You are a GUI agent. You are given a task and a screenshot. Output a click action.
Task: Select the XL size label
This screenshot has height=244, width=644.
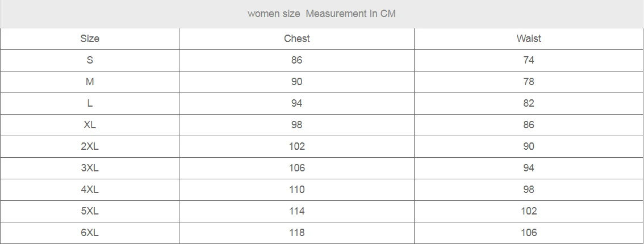click(x=90, y=125)
